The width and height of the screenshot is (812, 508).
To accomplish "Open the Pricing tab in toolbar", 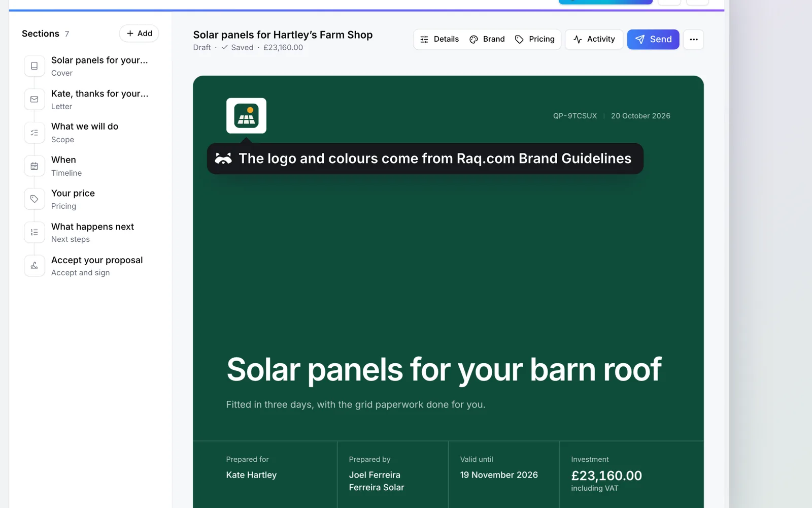I will 535,39.
